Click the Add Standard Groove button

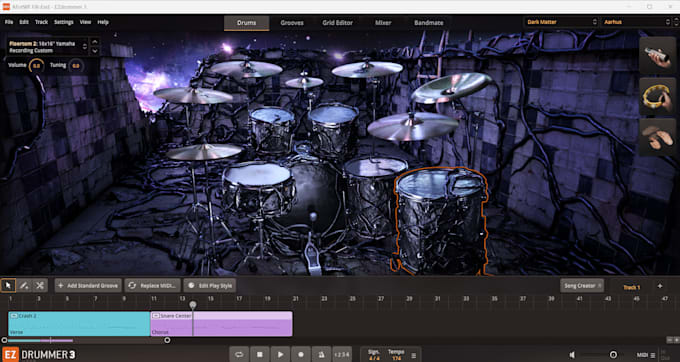tap(88, 286)
